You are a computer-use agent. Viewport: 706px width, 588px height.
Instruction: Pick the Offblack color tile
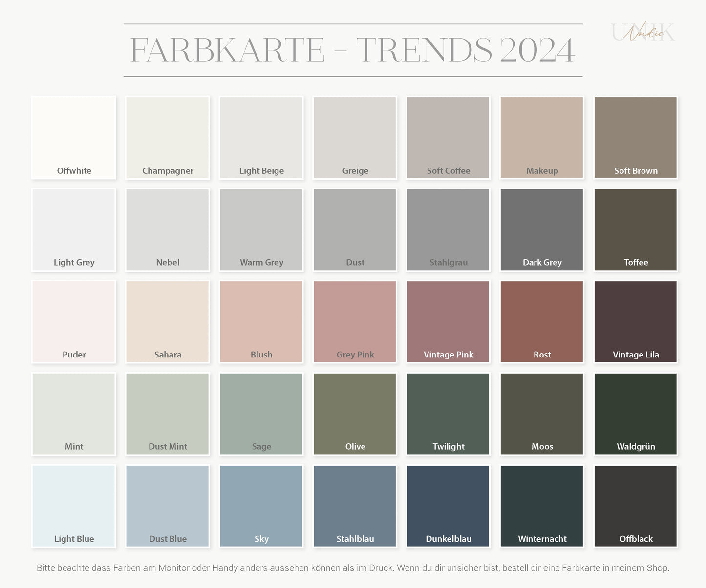[x=636, y=506]
